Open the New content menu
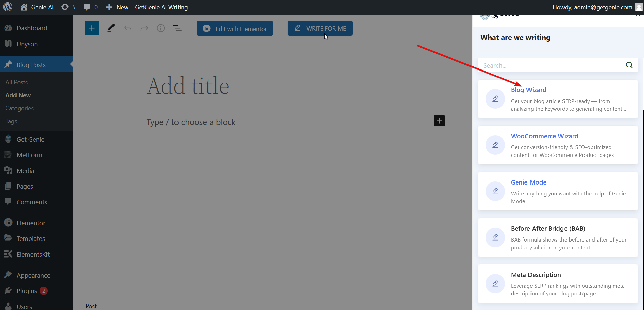This screenshot has width=644, height=310. [117, 7]
